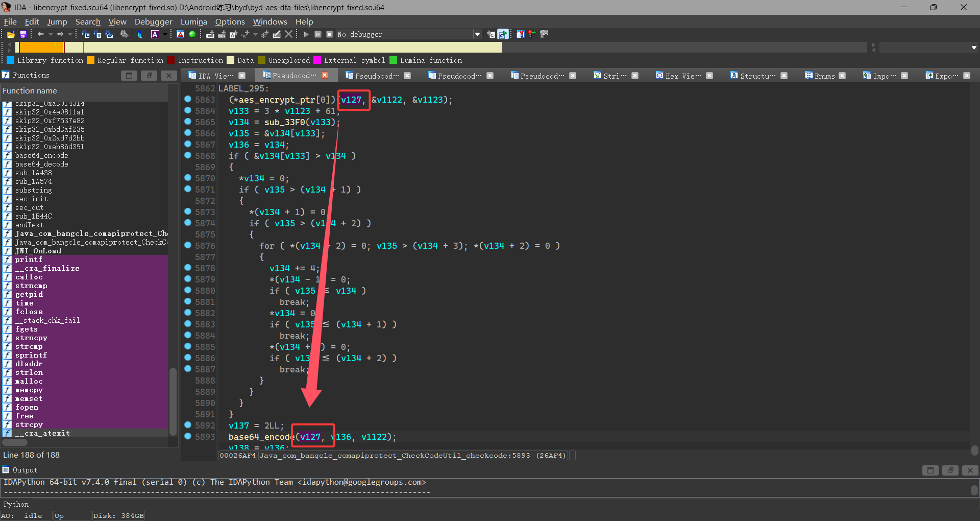980x521 pixels.
Task: Click the rightmost toolbar flag icon
Action: tap(545, 34)
